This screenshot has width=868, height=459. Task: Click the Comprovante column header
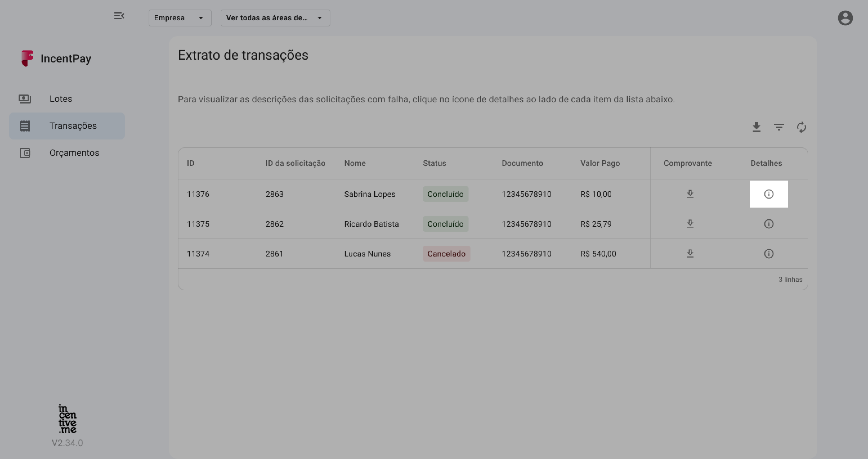coord(688,163)
